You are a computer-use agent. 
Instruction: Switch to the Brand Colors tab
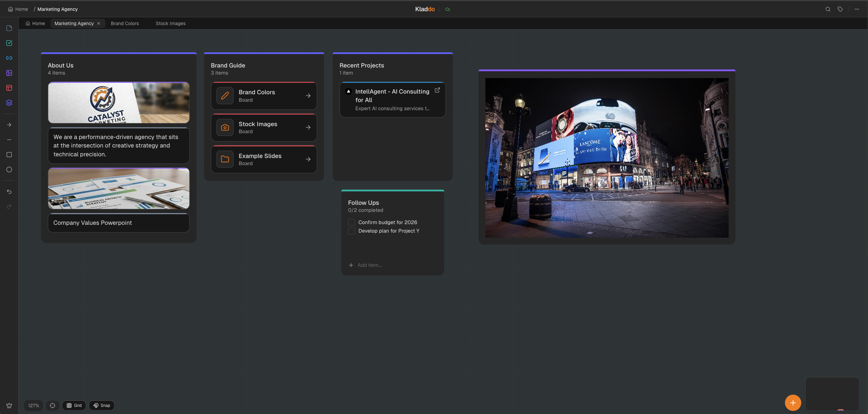coord(124,23)
